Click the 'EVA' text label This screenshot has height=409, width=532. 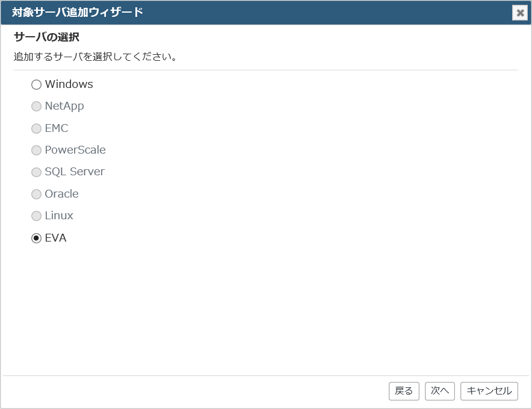[x=55, y=238]
